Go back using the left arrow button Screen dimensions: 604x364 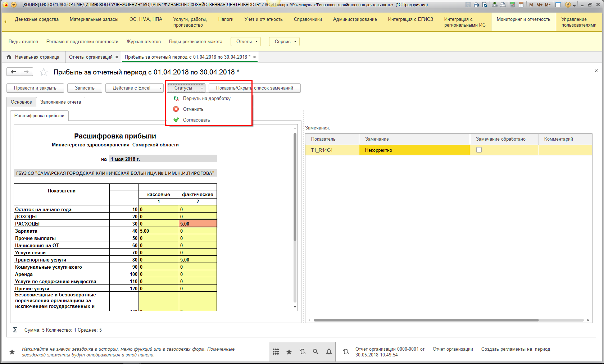[x=13, y=72]
